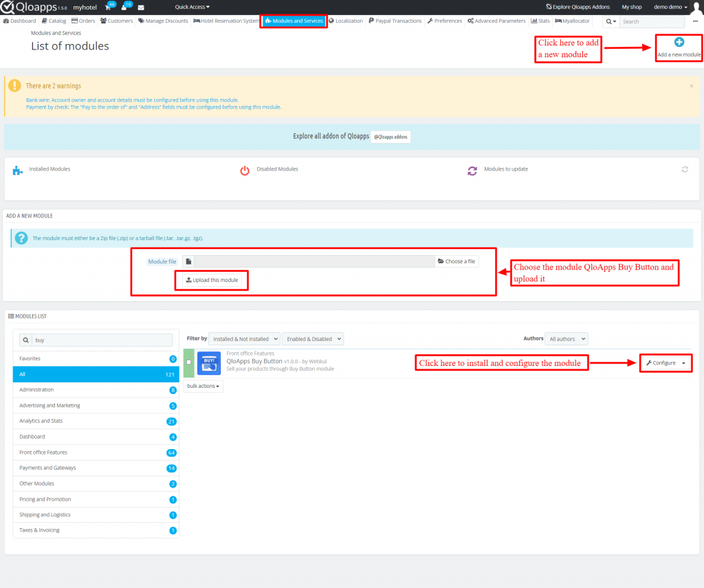Select the Pricing and Promotion category
Viewport: 704px width, 588px height.
[x=96, y=499]
